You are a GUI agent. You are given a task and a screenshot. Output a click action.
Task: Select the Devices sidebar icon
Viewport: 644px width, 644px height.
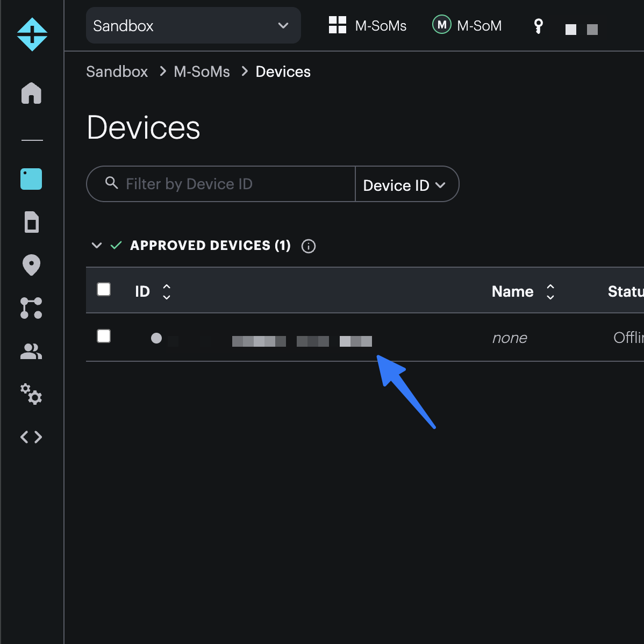coord(31,179)
